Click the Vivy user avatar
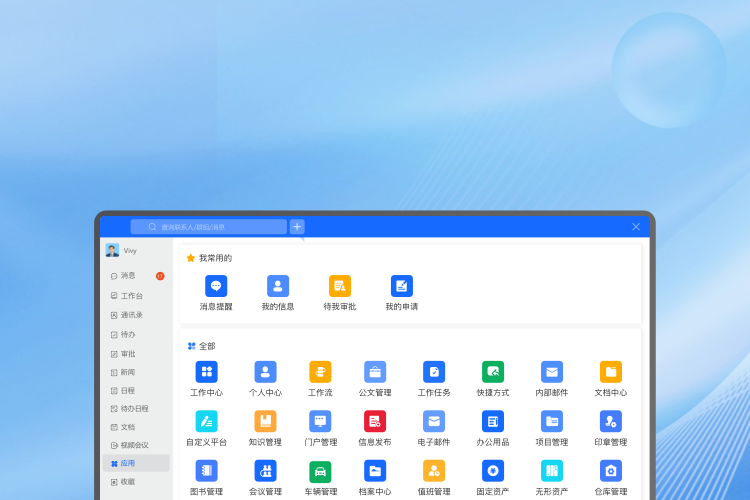The height and width of the screenshot is (500, 750). [x=112, y=250]
